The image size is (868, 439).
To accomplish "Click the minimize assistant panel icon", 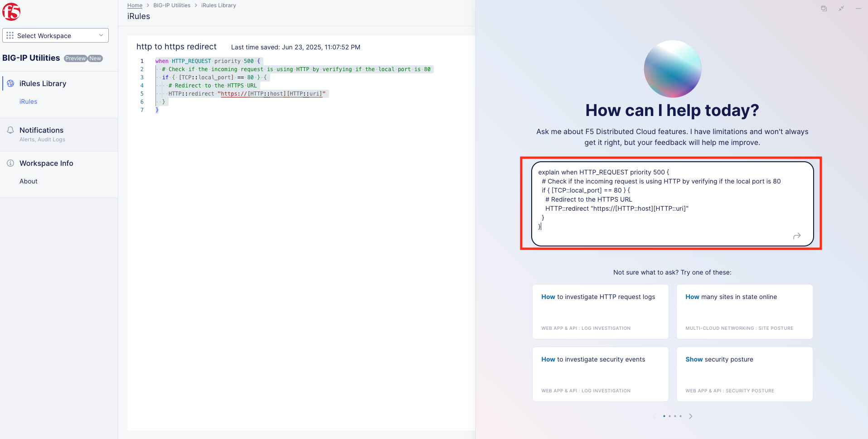I will (858, 9).
